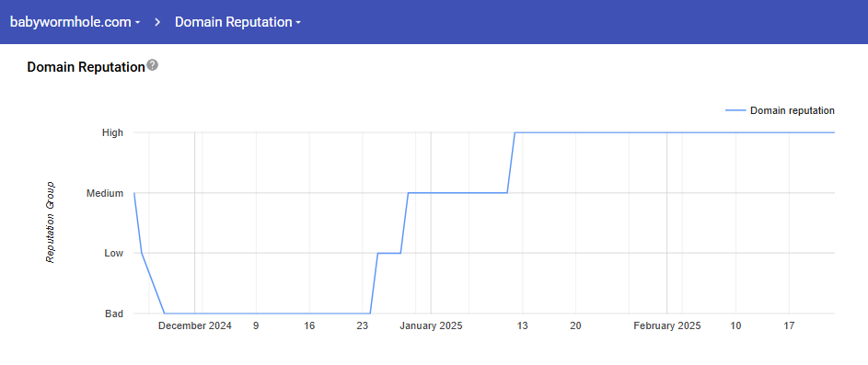Click the December 2024 axis label
The width and height of the screenshot is (868, 365).
195,325
